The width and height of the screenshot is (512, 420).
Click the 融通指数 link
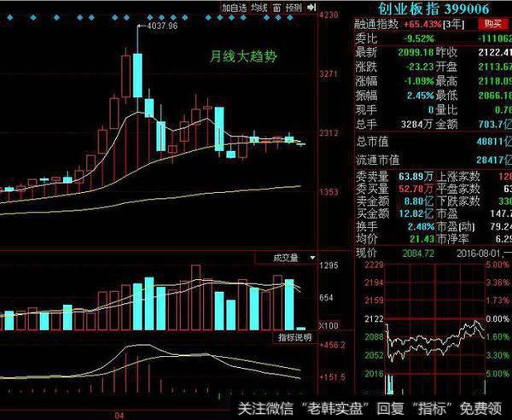376,24
